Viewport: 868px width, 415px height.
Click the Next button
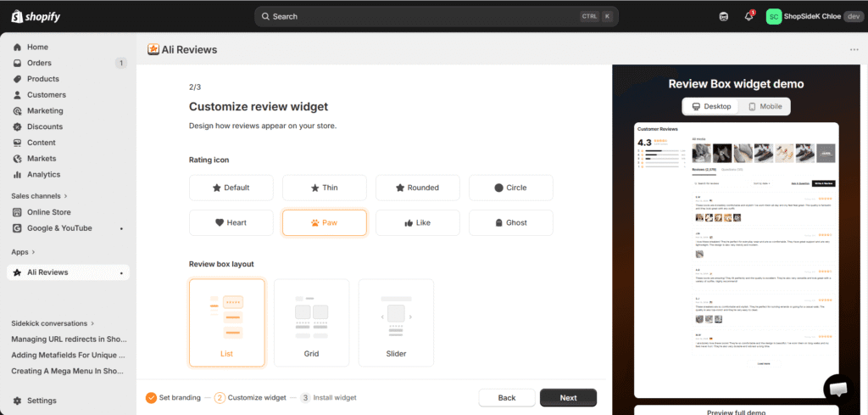pyautogui.click(x=569, y=398)
